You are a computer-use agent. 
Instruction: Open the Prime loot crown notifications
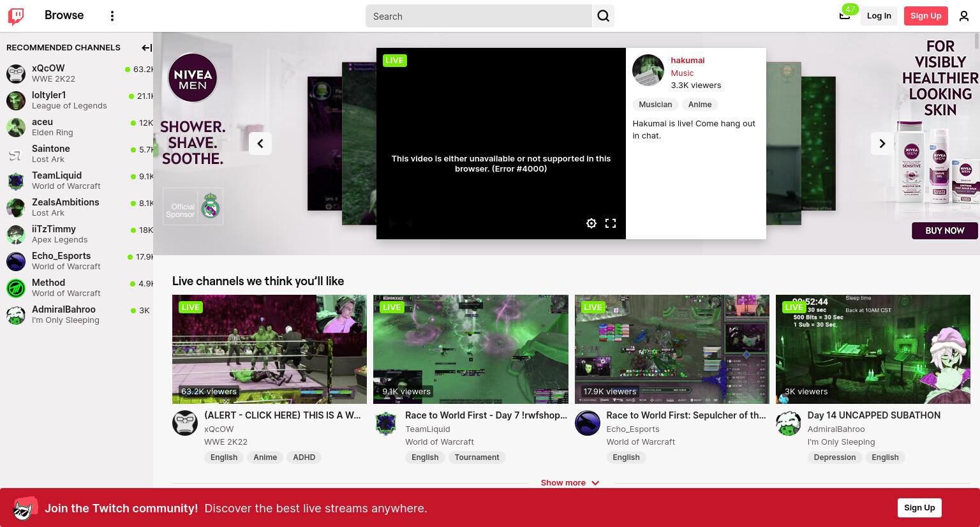[x=845, y=15]
